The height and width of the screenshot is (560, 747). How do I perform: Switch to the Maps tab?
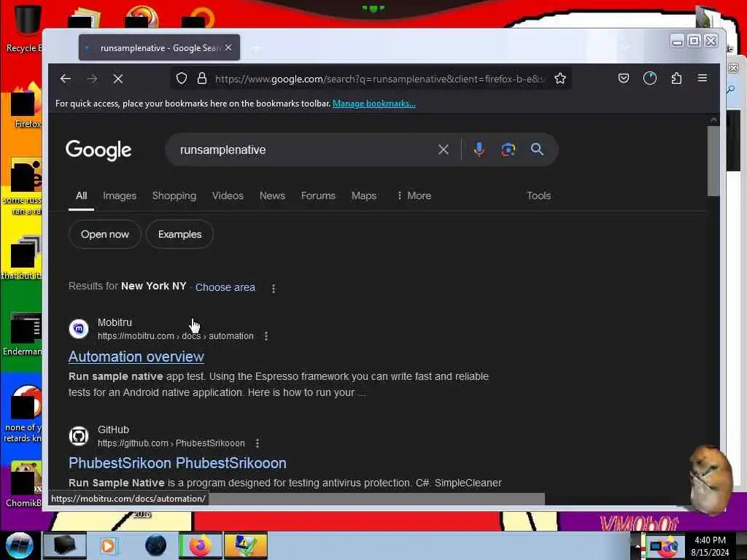coord(364,195)
